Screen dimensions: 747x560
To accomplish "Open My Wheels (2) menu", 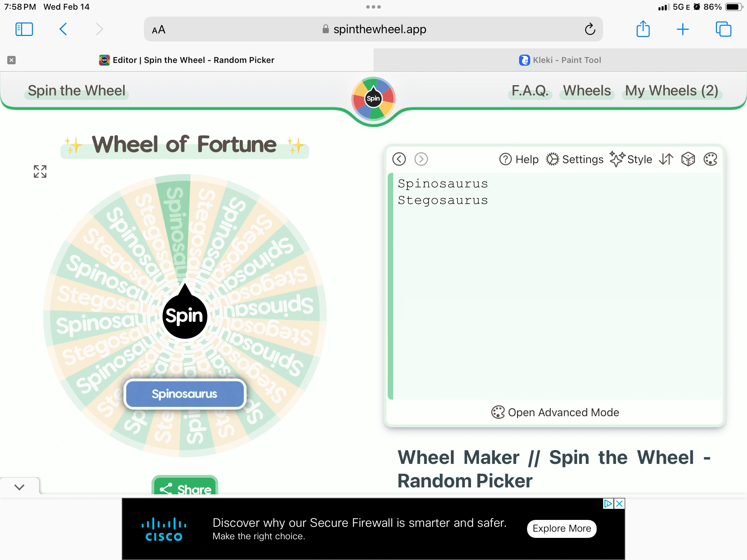I will (x=672, y=91).
